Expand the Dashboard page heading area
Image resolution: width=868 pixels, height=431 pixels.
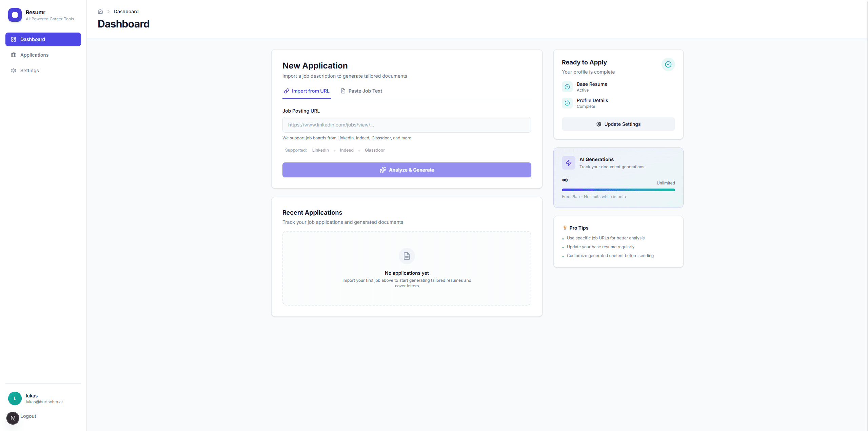(x=124, y=24)
